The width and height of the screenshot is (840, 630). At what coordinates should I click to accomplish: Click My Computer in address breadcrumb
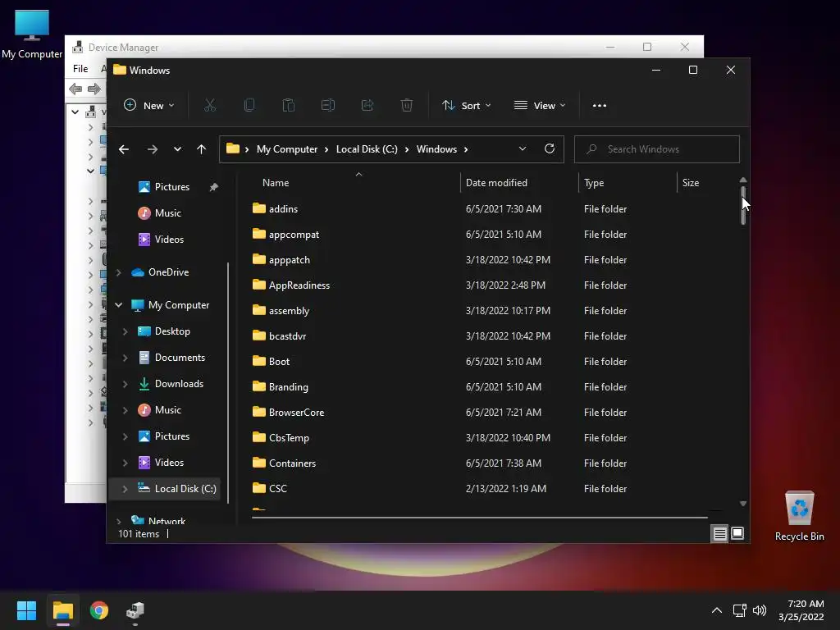(286, 149)
